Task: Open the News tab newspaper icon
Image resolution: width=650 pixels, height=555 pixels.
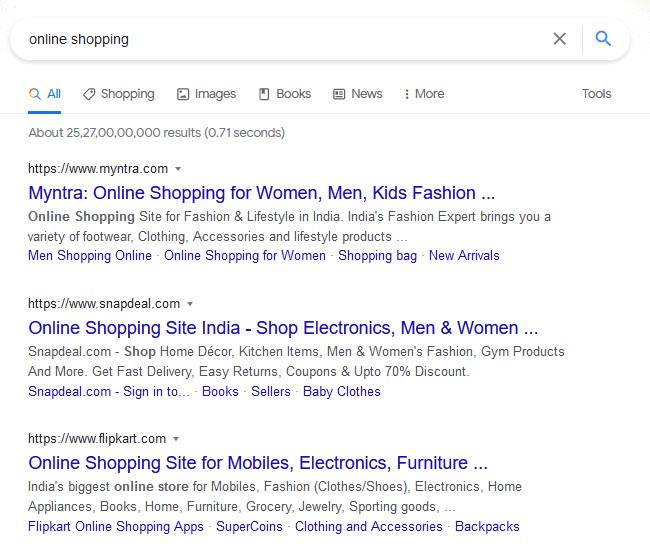Action: 339,94
